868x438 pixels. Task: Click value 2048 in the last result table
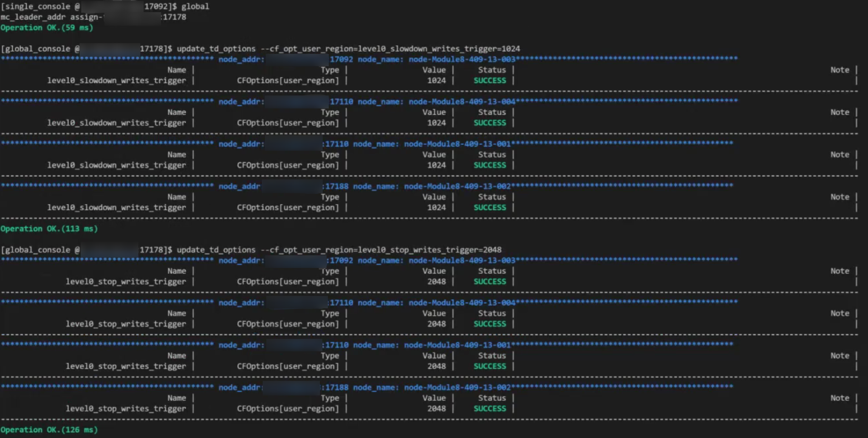tap(436, 408)
